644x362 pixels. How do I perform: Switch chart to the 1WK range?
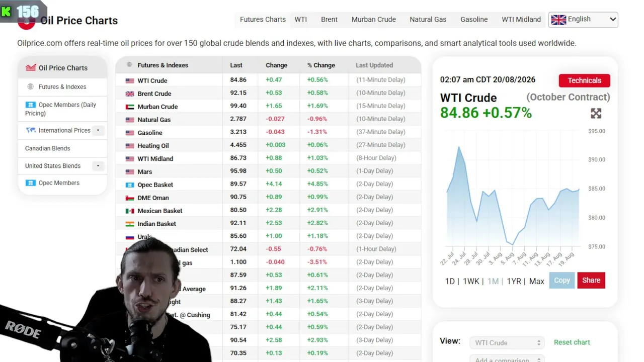pyautogui.click(x=471, y=281)
